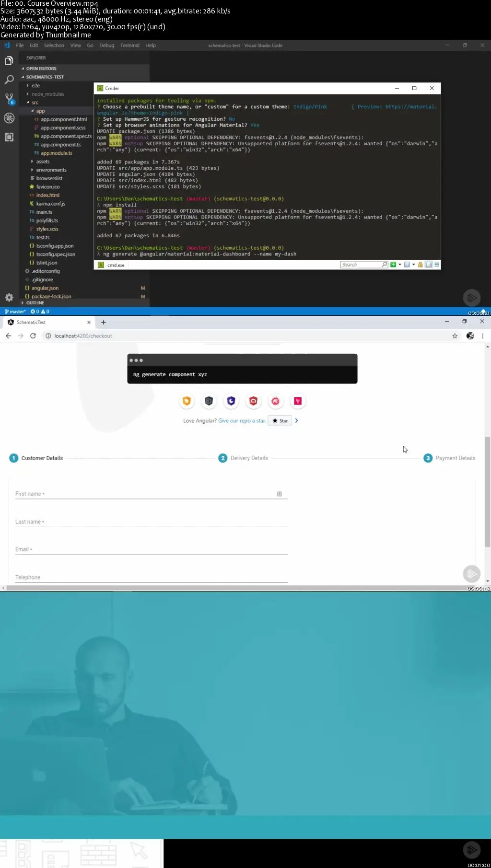The height and width of the screenshot is (868, 491).
Task: Open the Search view in VS Code activity bar
Action: 9,80
